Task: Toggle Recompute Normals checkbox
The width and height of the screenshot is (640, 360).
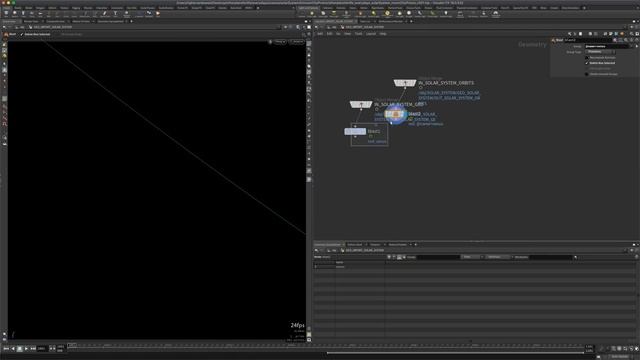Action: coord(587,58)
